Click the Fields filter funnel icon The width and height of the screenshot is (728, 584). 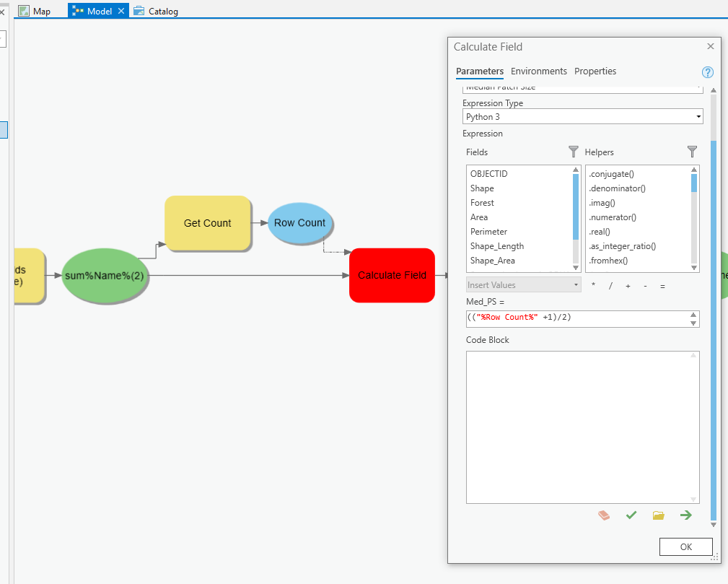click(x=574, y=152)
